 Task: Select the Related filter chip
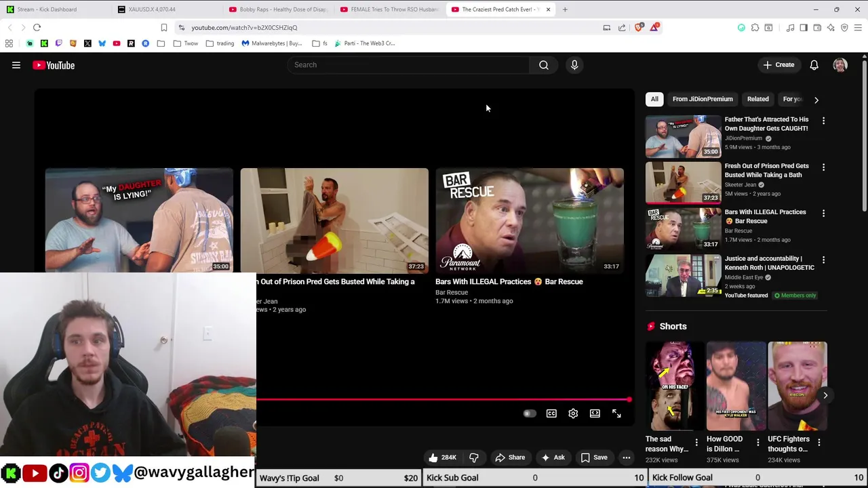(x=757, y=99)
